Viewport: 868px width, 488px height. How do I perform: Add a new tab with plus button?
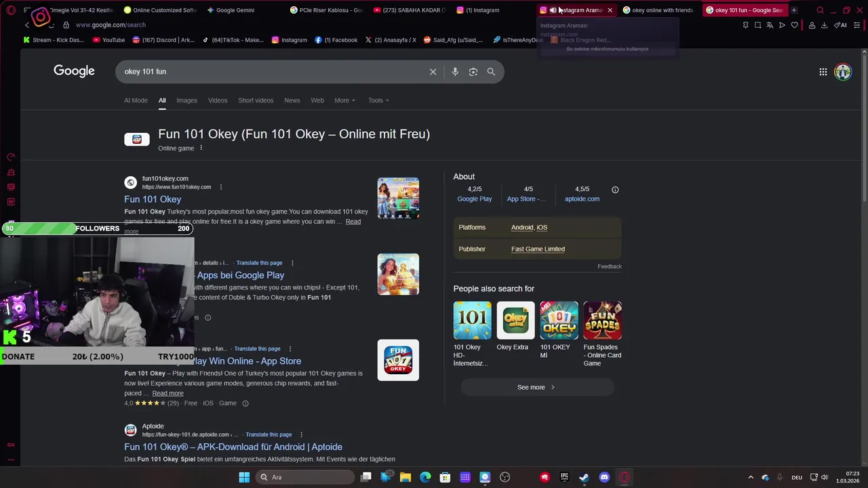click(794, 10)
